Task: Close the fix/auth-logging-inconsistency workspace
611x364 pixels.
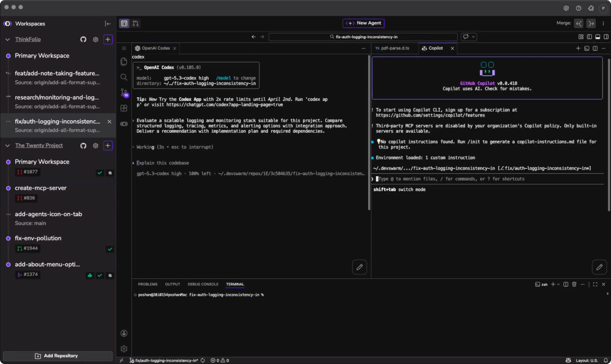Action: click(109, 122)
